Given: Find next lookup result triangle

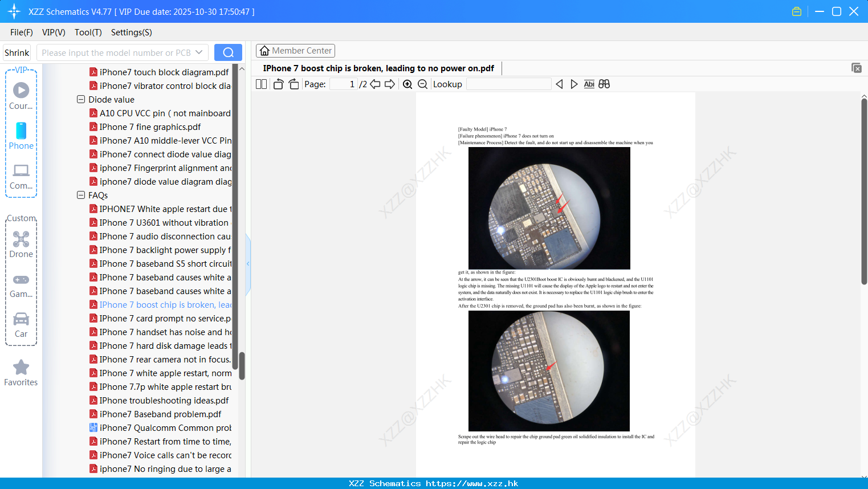Looking at the screenshot, I should (574, 84).
